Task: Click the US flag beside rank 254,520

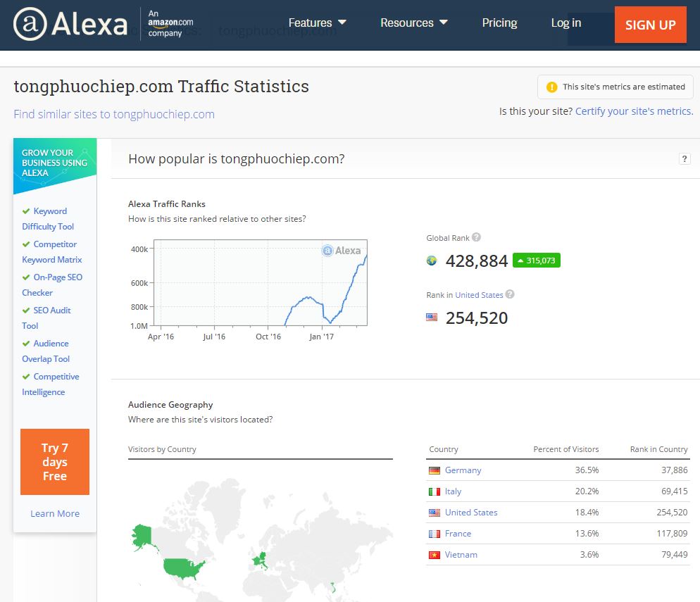Action: (x=432, y=318)
